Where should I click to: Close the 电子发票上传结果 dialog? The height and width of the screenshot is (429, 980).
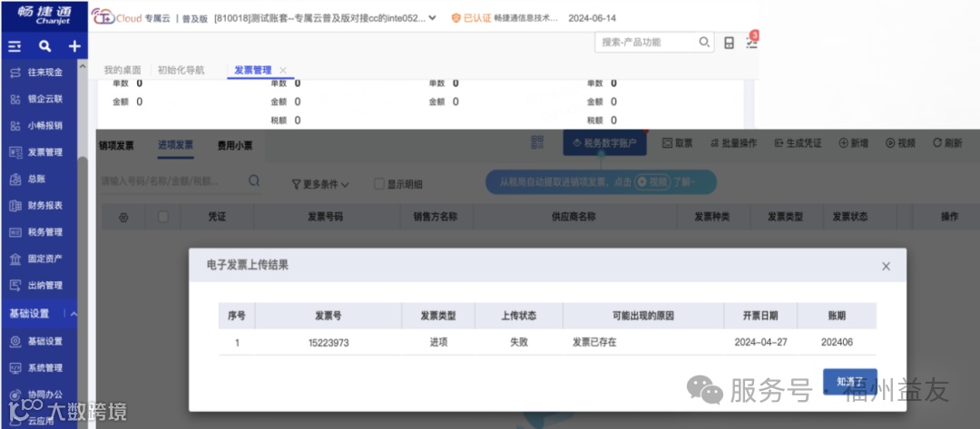[886, 266]
